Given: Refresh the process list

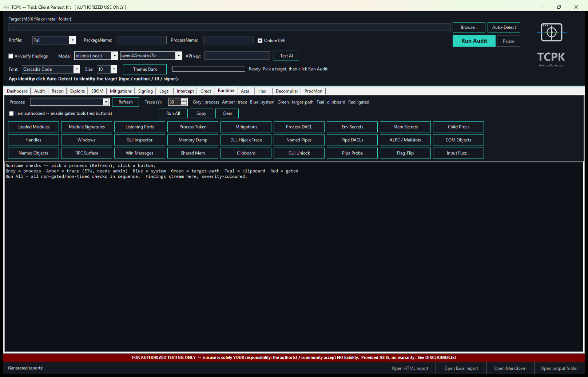Looking at the screenshot, I should 126,102.
